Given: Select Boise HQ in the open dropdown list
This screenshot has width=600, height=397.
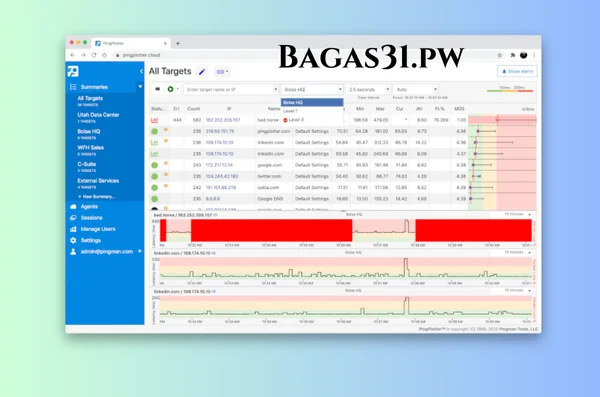Looking at the screenshot, I should coord(312,102).
